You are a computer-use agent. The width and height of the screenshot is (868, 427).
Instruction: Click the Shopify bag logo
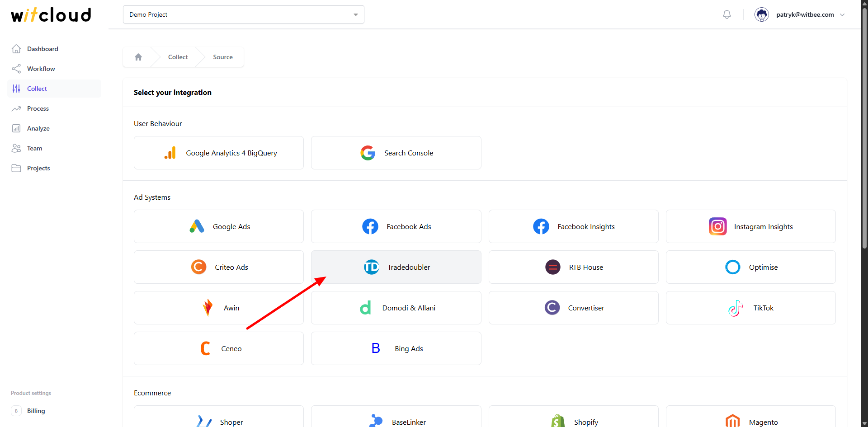pos(558,421)
